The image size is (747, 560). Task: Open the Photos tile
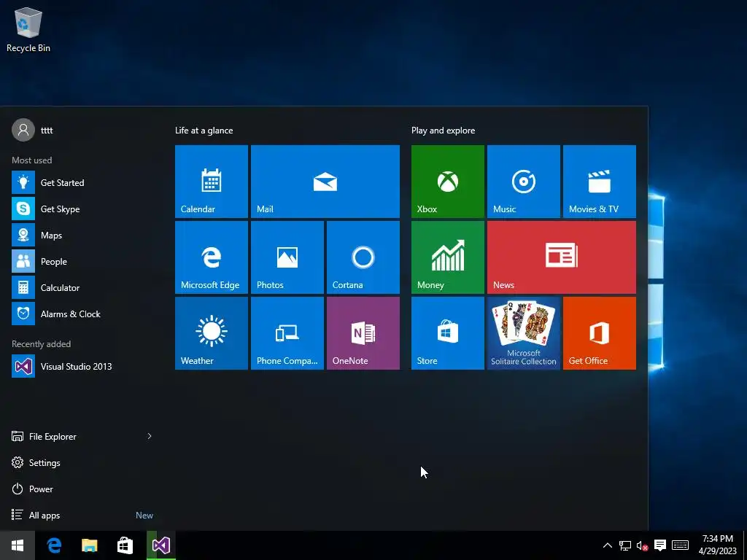287,257
